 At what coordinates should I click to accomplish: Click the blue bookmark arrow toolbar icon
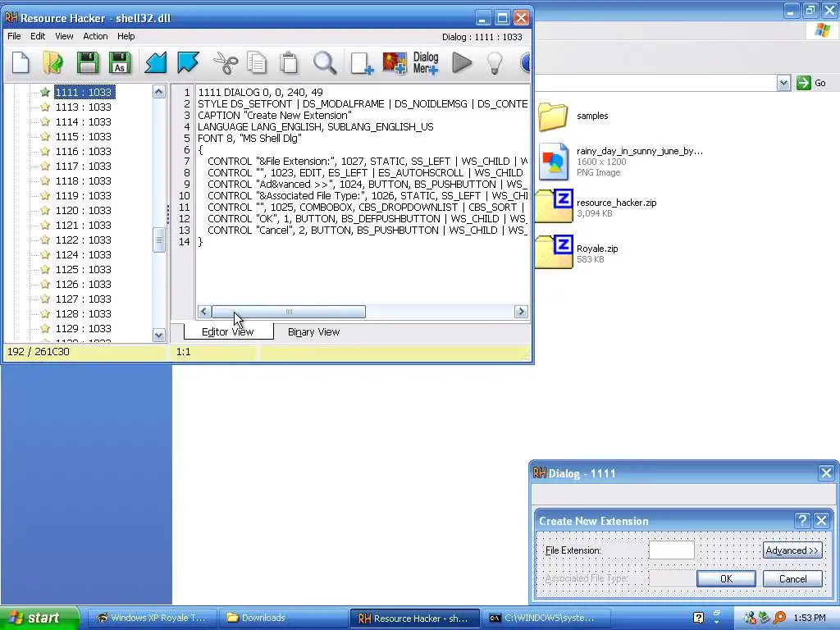[x=188, y=62]
